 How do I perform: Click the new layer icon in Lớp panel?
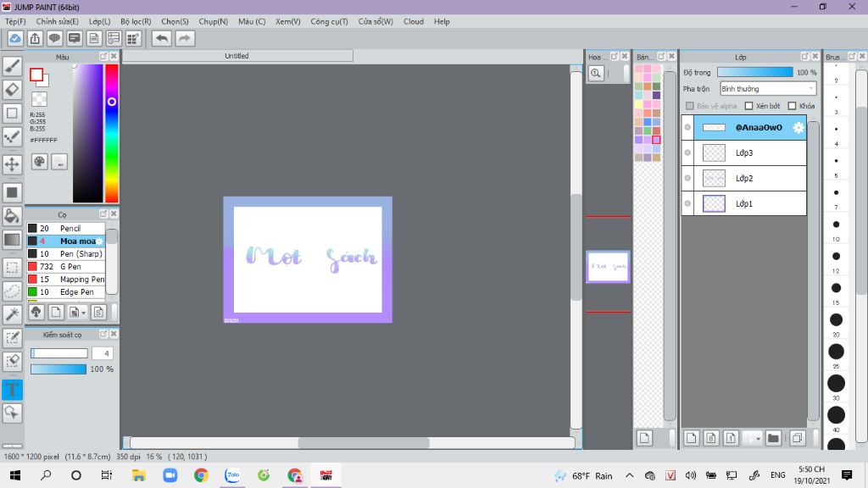pyautogui.click(x=692, y=438)
